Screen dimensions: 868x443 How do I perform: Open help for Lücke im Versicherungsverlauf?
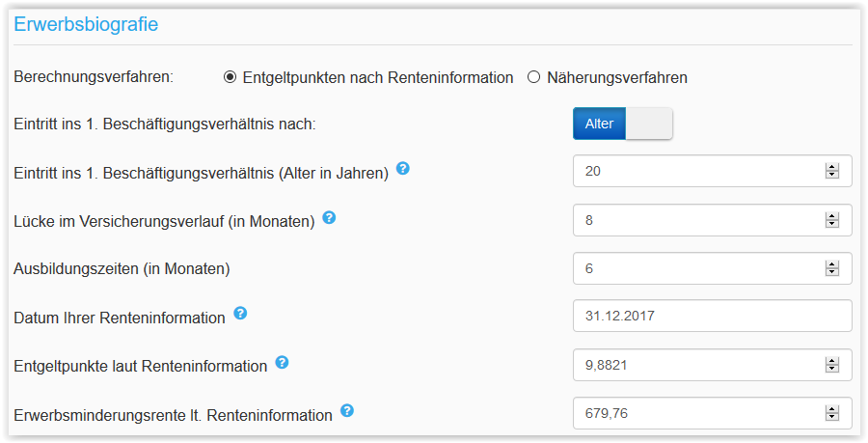tap(329, 217)
